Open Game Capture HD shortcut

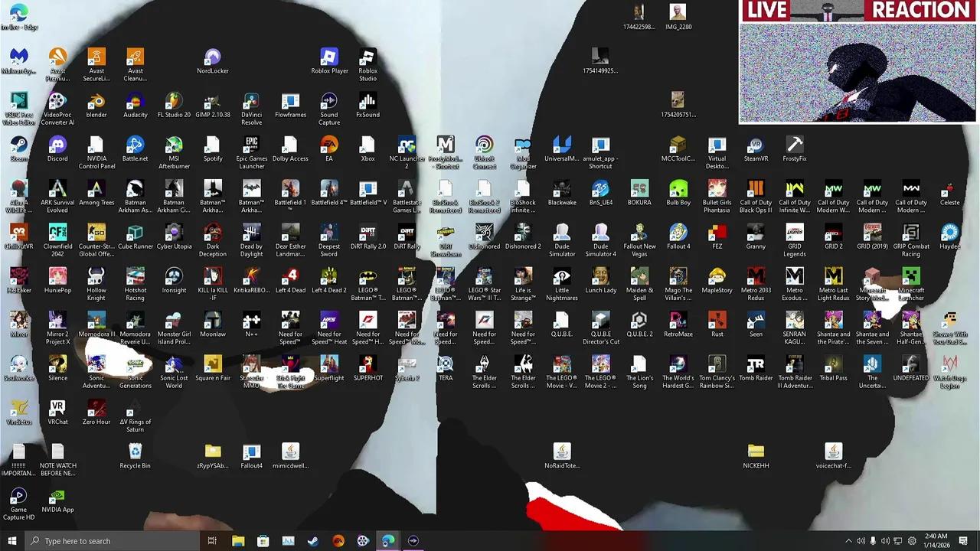point(18,504)
